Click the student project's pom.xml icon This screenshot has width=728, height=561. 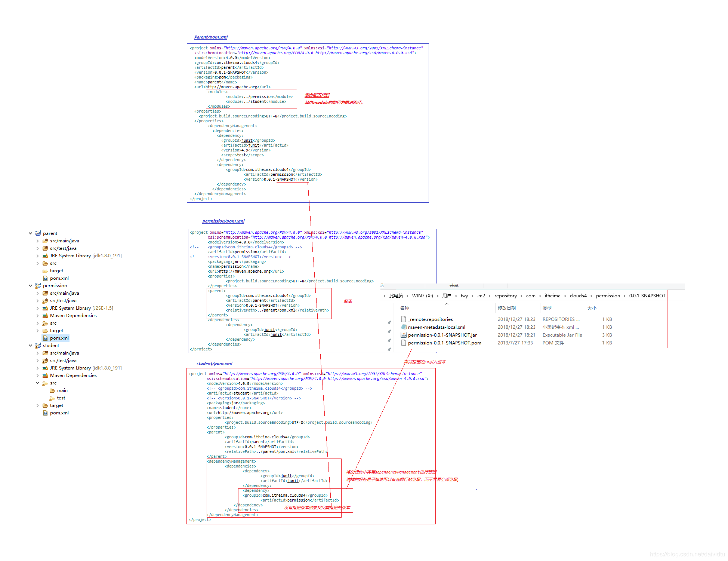(45, 413)
